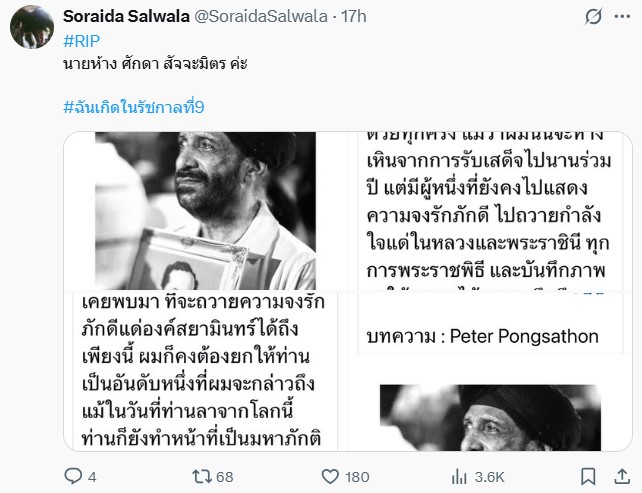Like the tweet with the heart icon

pyautogui.click(x=330, y=477)
